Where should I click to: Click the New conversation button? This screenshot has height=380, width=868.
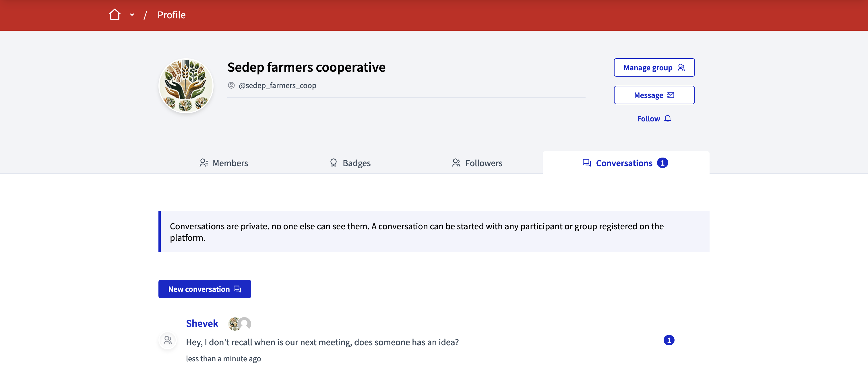click(x=204, y=288)
